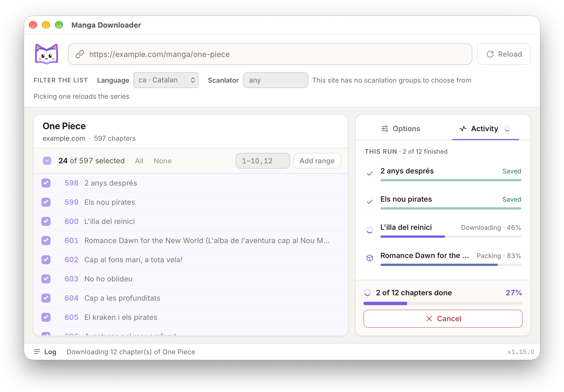The image size is (564, 392).
Task: Open the Language dropdown ca · Catalan
Action: pos(166,80)
